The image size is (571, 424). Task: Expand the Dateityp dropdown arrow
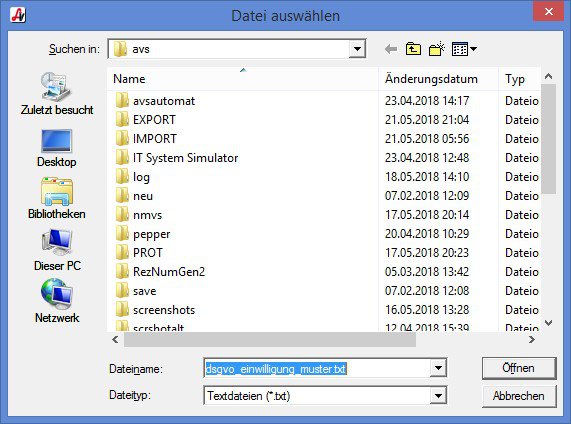pos(438,396)
